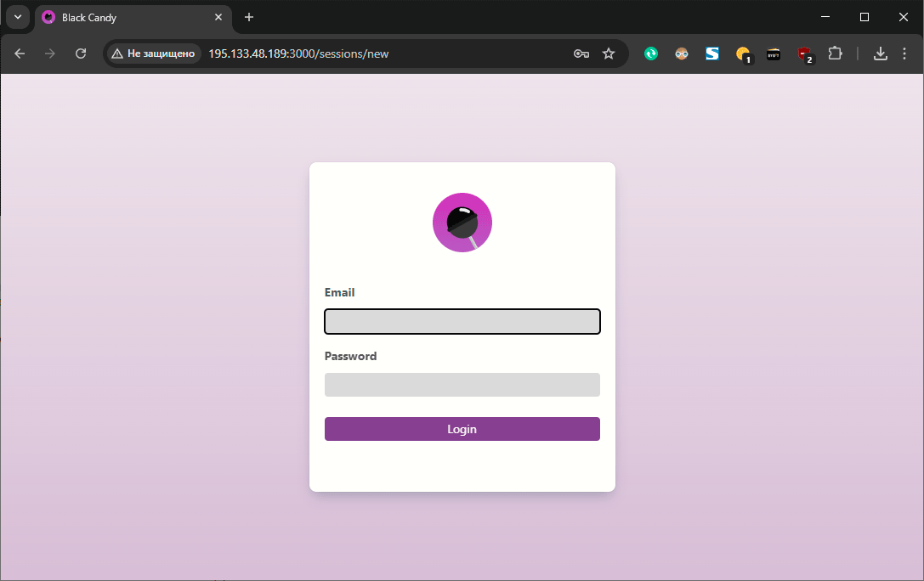924x581 pixels.
Task: Close the browser window
Action: [904, 17]
